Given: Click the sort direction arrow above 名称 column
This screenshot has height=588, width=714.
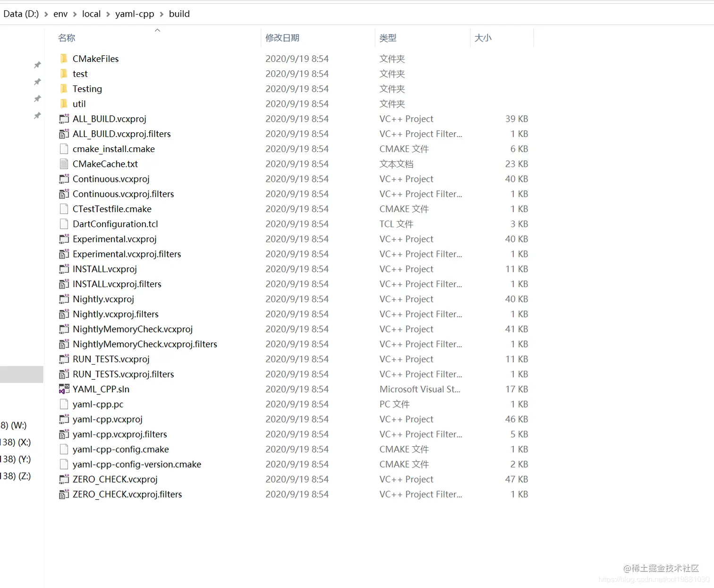Looking at the screenshot, I should (157, 30).
